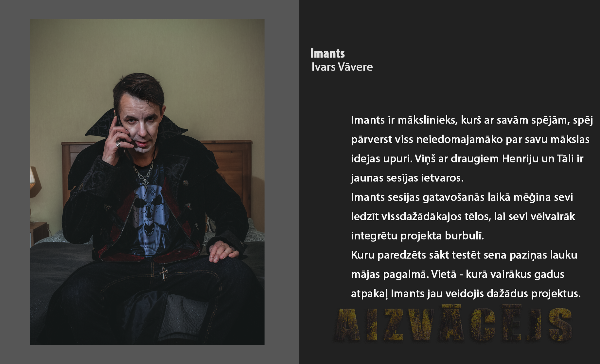Click the line starting "Kuru paredzēts sākt"
This screenshot has height=364, width=600.
click(464, 255)
